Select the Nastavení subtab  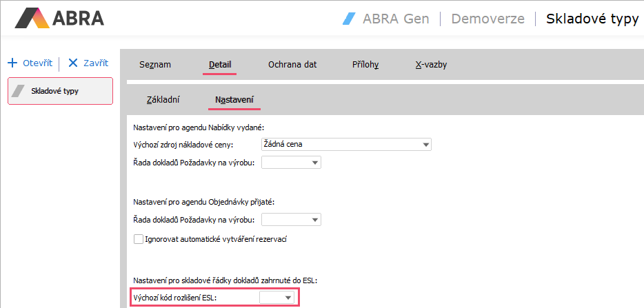point(234,101)
